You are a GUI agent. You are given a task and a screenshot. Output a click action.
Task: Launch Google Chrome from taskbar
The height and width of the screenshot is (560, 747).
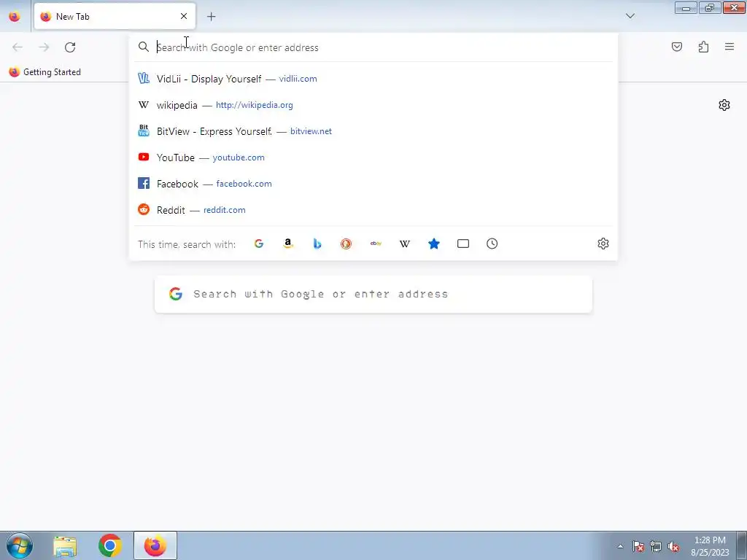pyautogui.click(x=110, y=545)
